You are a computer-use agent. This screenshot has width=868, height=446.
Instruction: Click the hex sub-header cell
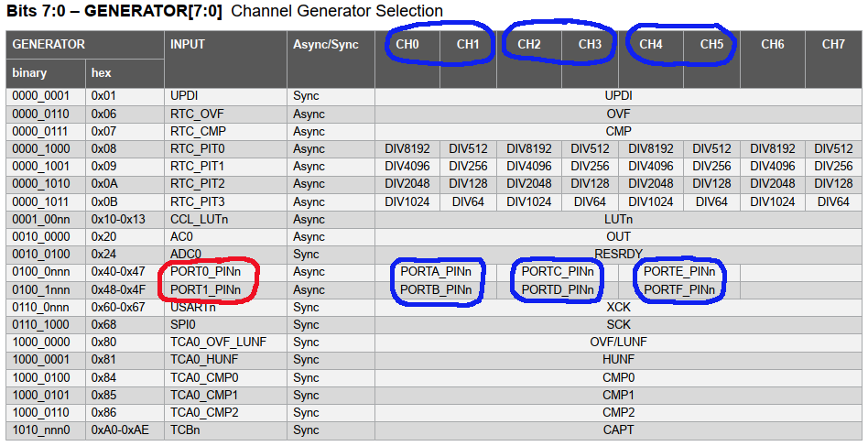click(125, 73)
